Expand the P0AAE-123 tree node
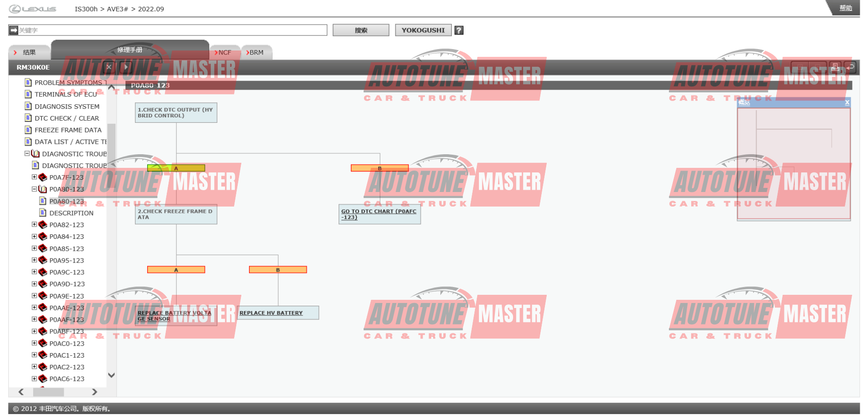 pyautogui.click(x=34, y=308)
